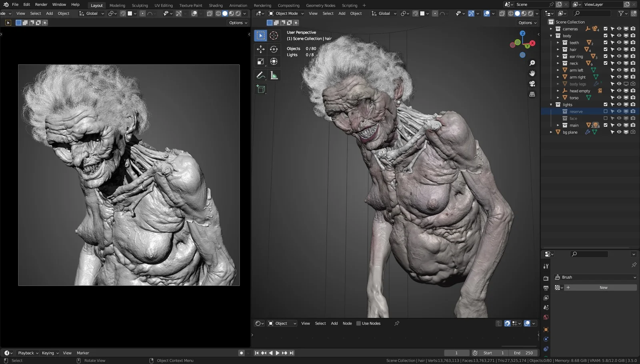Click the New brush button
This screenshot has height=364, width=640.
click(603, 287)
